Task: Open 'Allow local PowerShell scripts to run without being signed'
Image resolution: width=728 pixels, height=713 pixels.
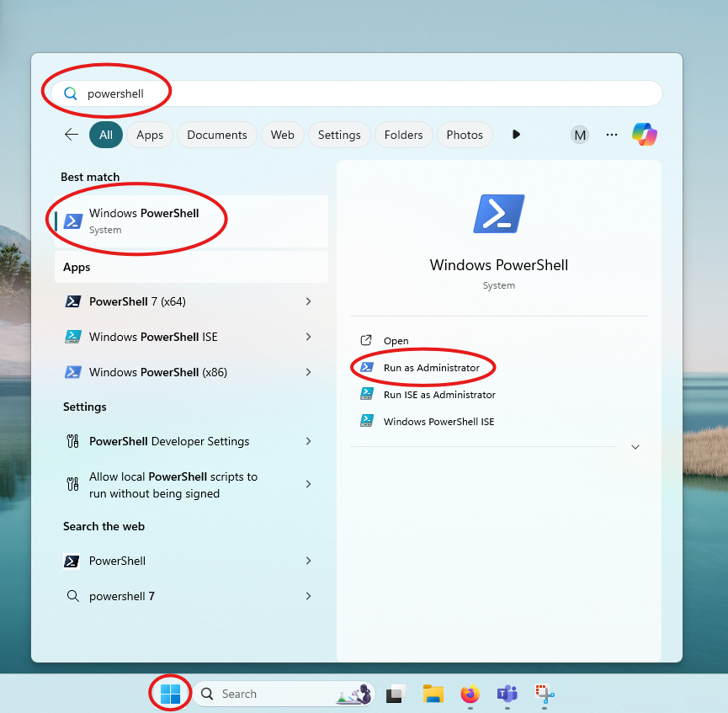Action: click(x=191, y=485)
